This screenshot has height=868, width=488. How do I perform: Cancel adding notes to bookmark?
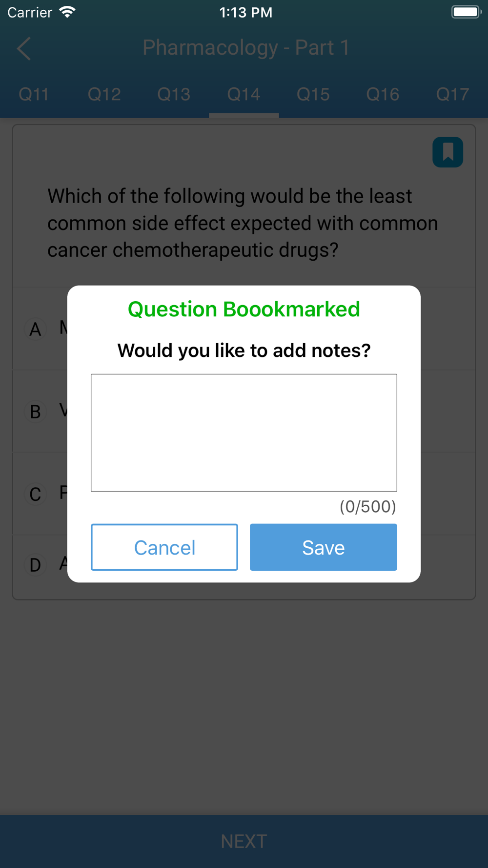click(x=164, y=547)
